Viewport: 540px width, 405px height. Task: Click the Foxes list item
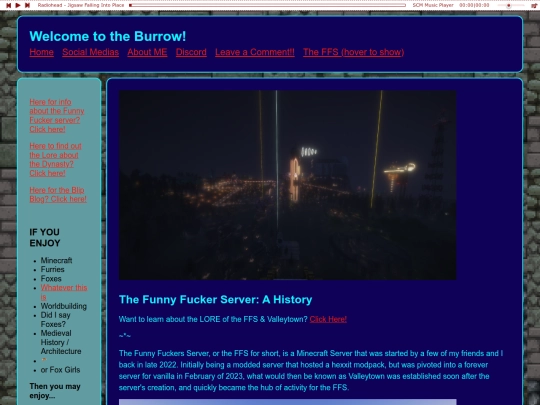(51, 279)
